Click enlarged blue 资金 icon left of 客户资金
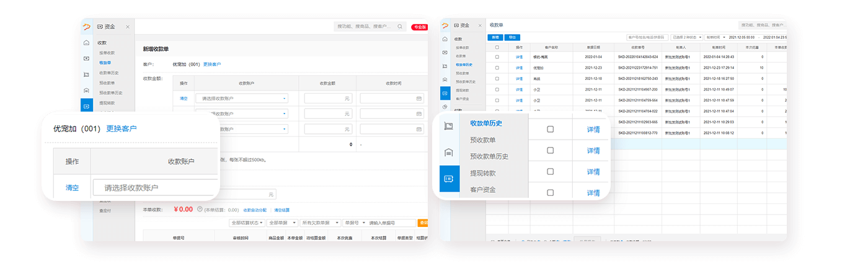Screen dimensions: 868x279 point(449,179)
